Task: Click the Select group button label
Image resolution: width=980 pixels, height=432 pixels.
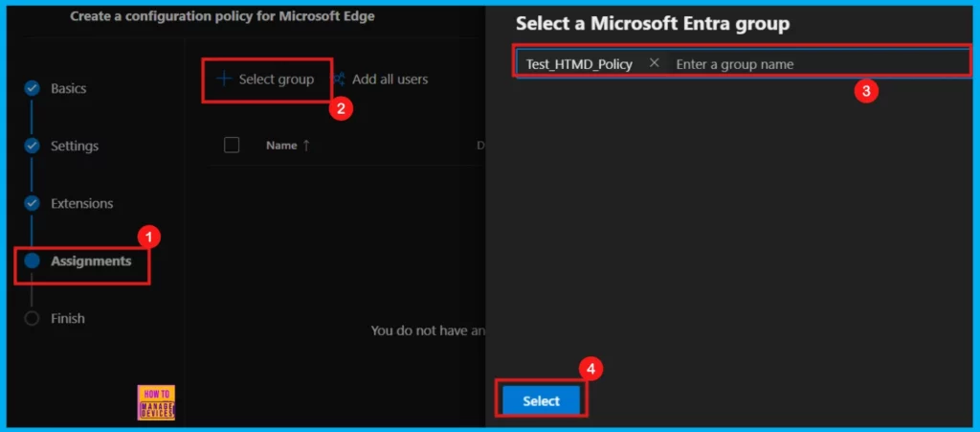Action: tap(277, 80)
